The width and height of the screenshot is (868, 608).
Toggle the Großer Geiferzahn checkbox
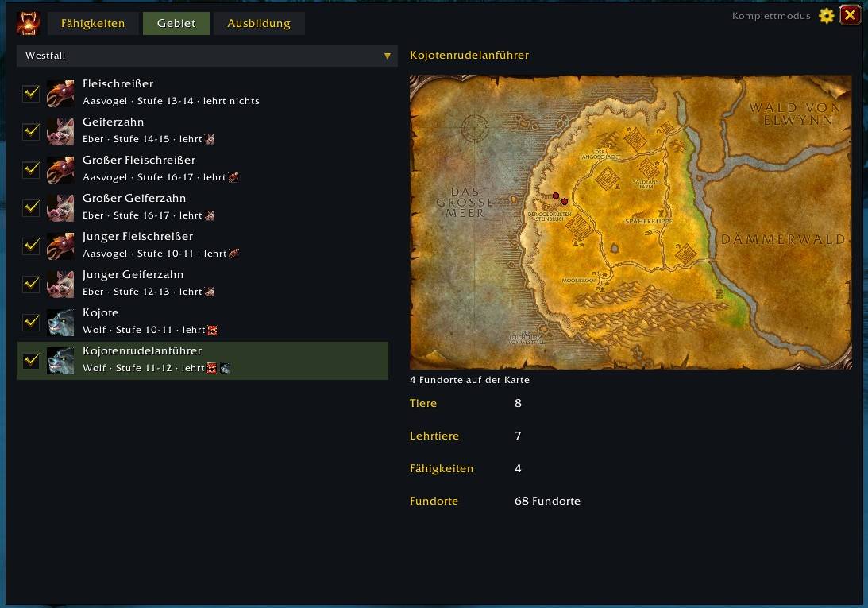tap(31, 207)
